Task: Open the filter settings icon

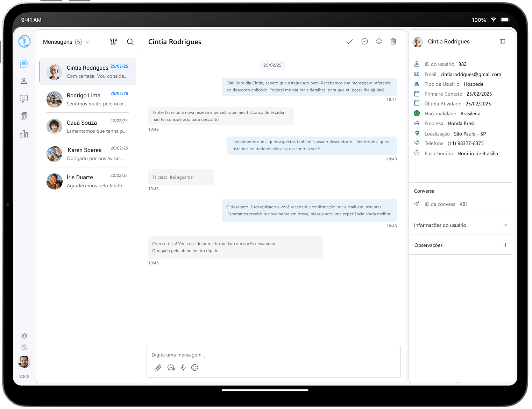Action: pos(113,42)
